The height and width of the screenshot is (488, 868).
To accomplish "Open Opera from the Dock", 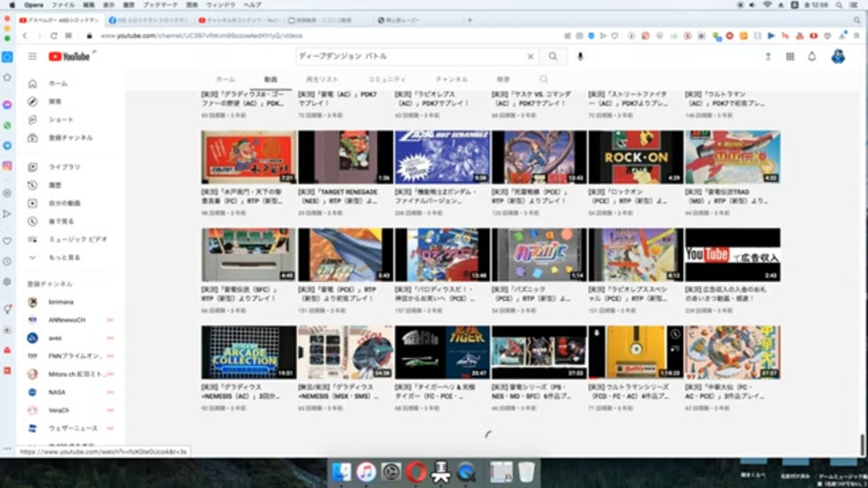I will [x=416, y=472].
